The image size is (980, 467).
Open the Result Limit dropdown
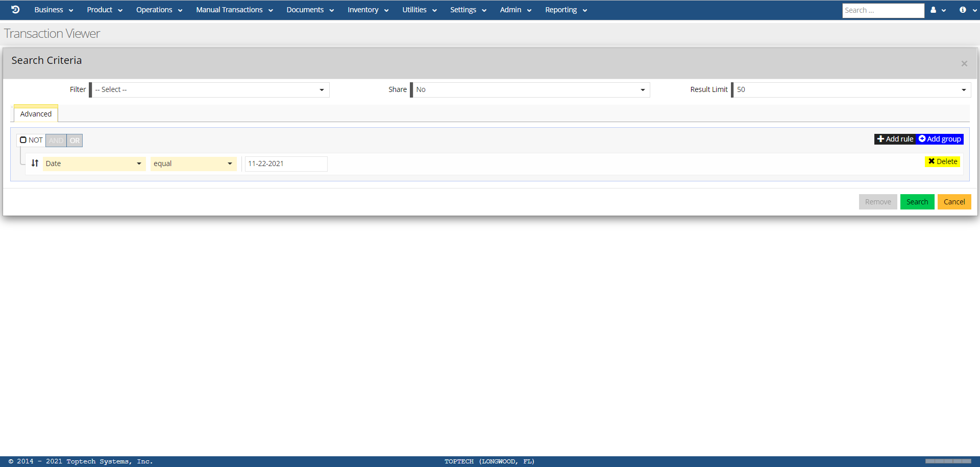[851, 90]
